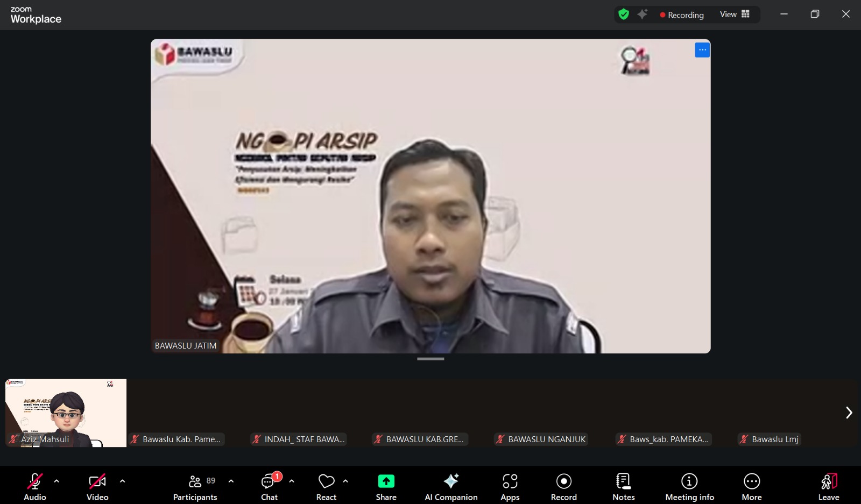
Task: Turn on camera with Video button
Action: coord(97,486)
